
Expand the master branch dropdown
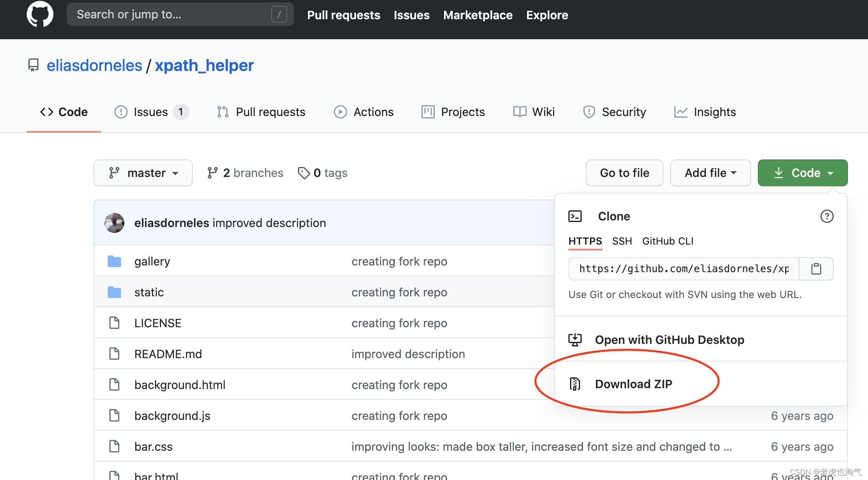[x=144, y=173]
